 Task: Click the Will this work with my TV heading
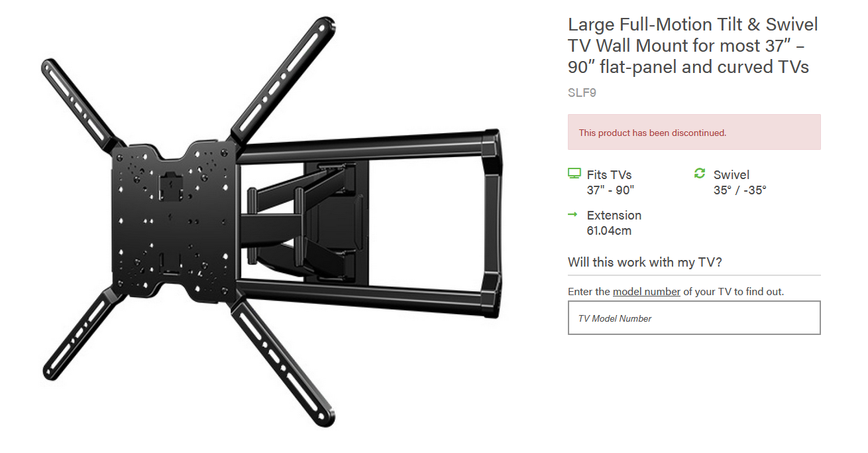(645, 262)
